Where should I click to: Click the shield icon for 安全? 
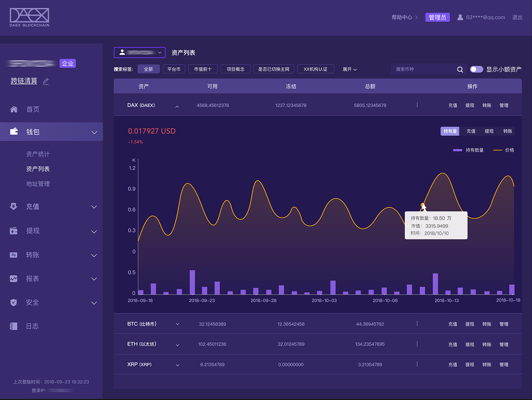click(14, 302)
